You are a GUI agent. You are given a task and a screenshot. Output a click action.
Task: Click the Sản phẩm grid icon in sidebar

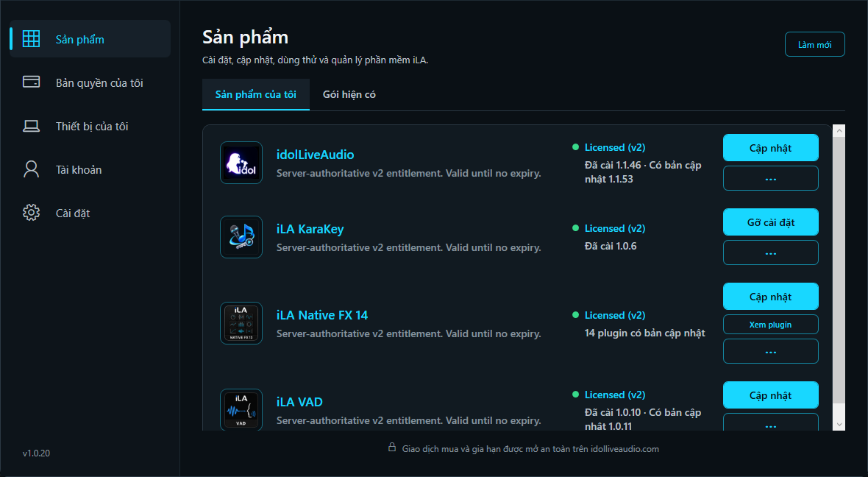[x=31, y=39]
